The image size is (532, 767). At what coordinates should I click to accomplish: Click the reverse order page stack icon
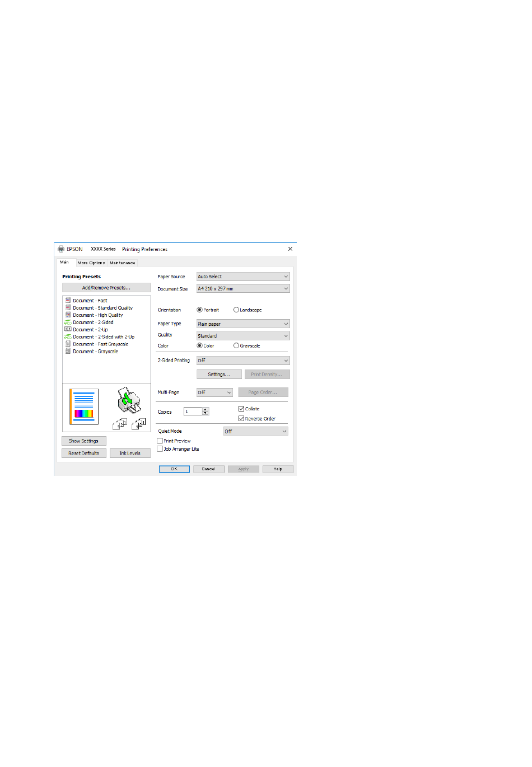pyautogui.click(x=139, y=424)
